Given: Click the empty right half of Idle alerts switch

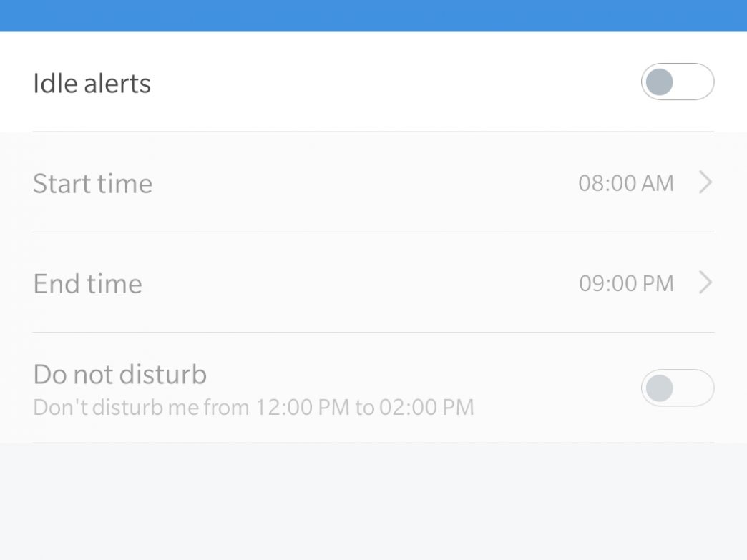Looking at the screenshot, I should (694, 82).
